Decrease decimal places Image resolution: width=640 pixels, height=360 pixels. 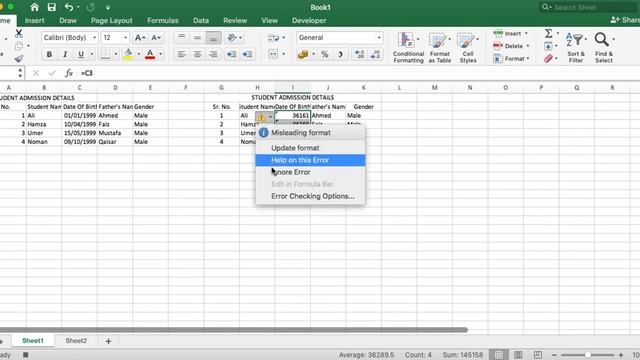376,54
